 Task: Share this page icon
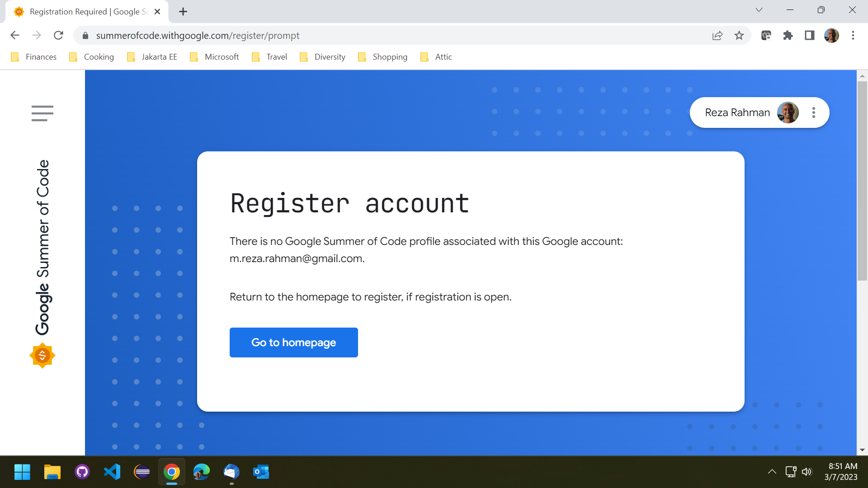click(x=717, y=35)
